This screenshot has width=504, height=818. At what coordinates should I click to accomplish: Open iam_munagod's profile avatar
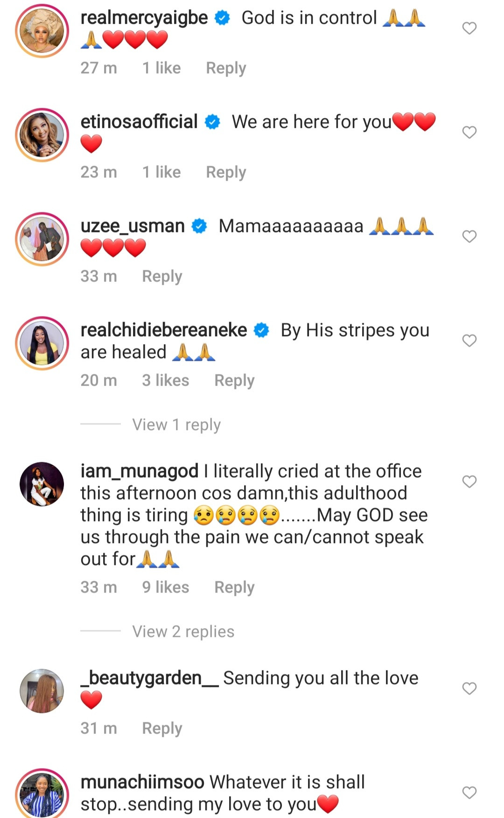[42, 484]
